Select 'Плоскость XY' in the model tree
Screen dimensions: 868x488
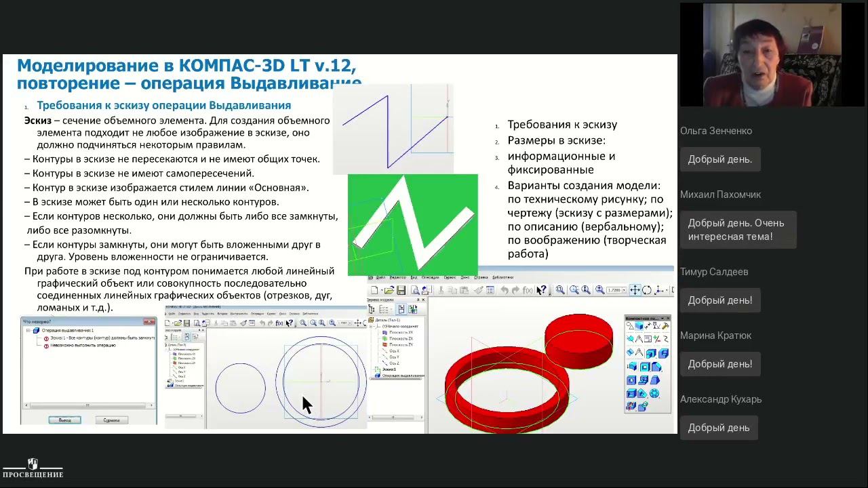(x=400, y=332)
